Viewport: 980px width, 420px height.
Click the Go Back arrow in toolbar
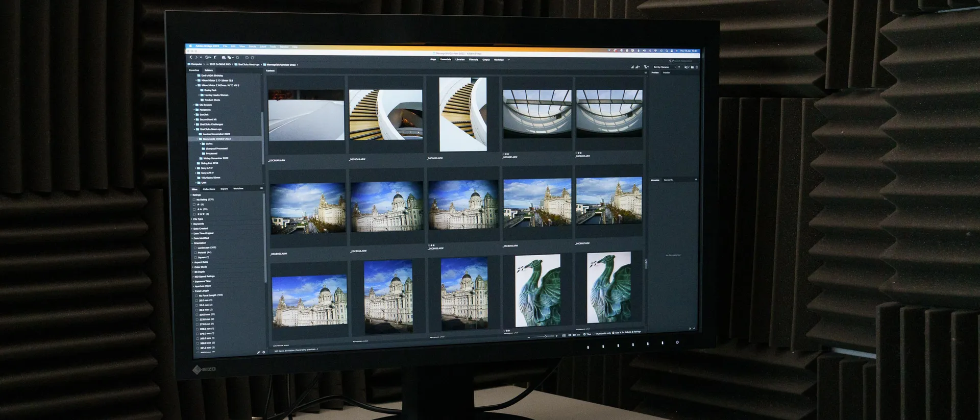click(191, 58)
